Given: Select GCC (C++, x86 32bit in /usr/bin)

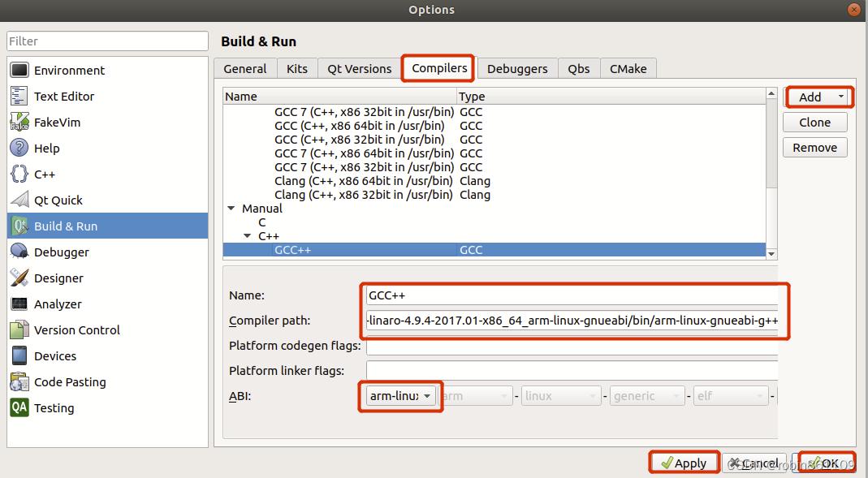Looking at the screenshot, I should pos(359,140).
